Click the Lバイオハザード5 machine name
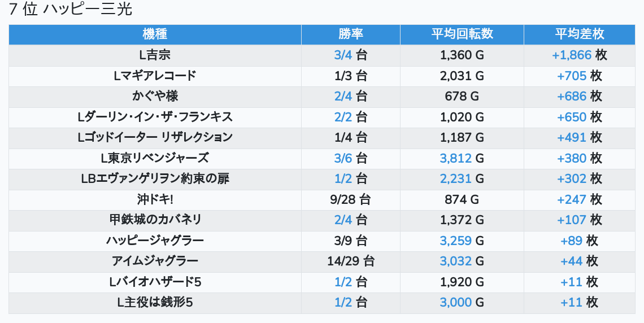Screen dimensions: 644x323 (155, 282)
